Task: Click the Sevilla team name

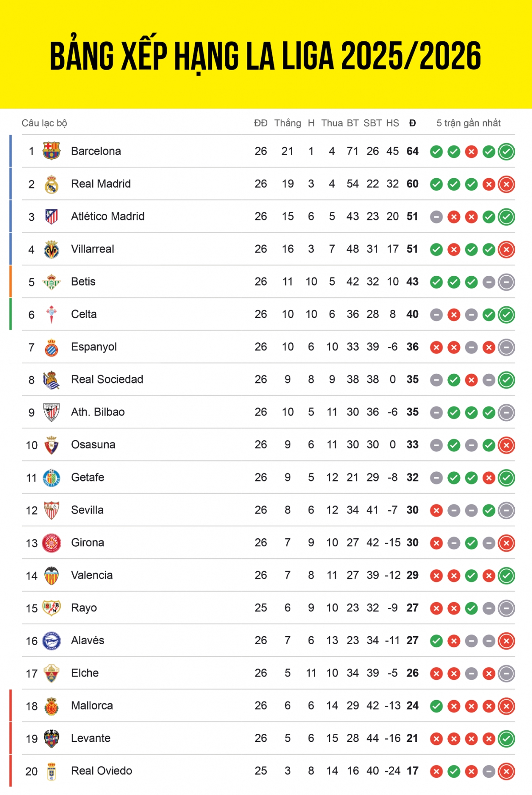Action: coord(87,510)
